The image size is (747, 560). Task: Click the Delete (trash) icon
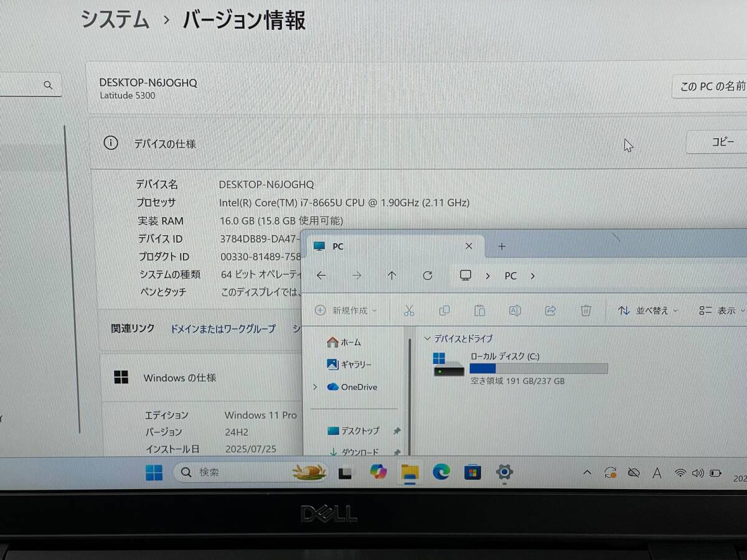tap(585, 310)
